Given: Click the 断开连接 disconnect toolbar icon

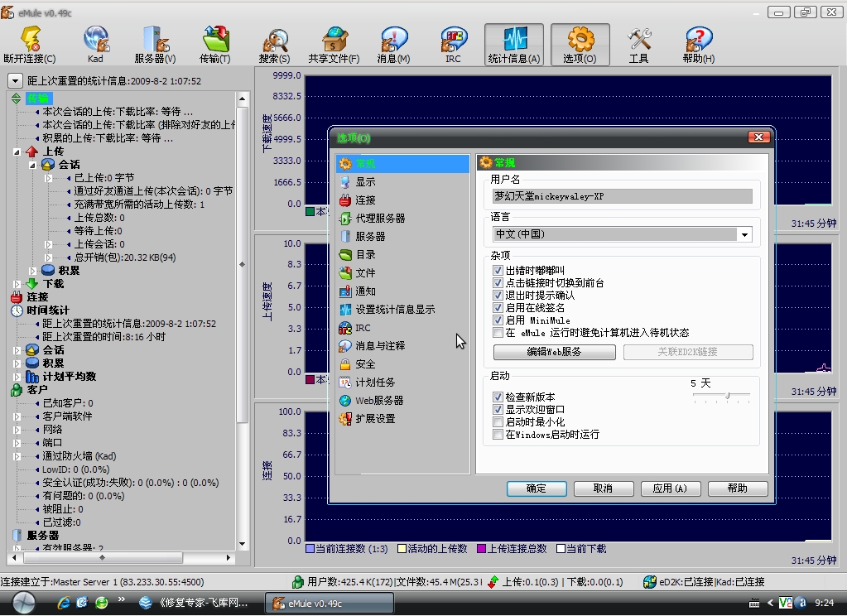Looking at the screenshot, I should click(30, 45).
